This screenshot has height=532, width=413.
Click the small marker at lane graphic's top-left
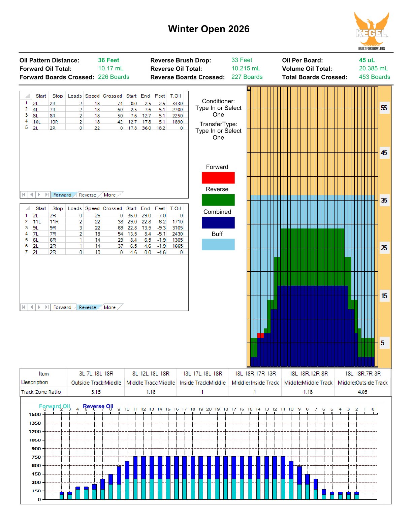249,89
